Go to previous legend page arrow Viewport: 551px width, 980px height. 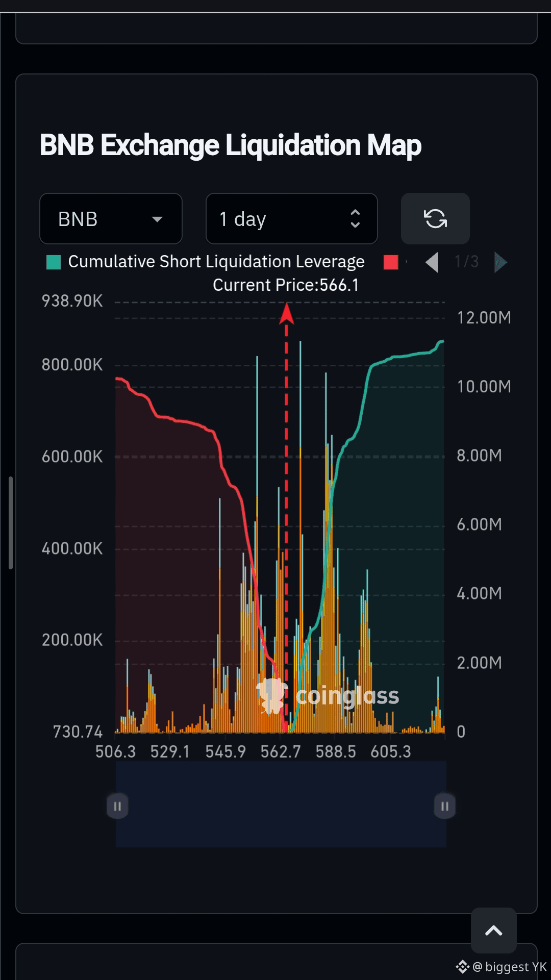432,263
